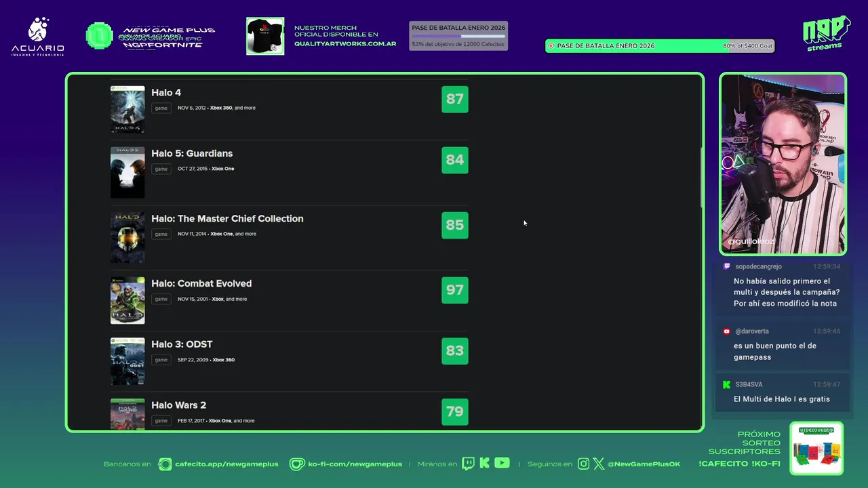Image resolution: width=868 pixels, height=488 pixels.
Task: Click 'OCT 27, 2015 • Xbox One' text
Action: 205,169
